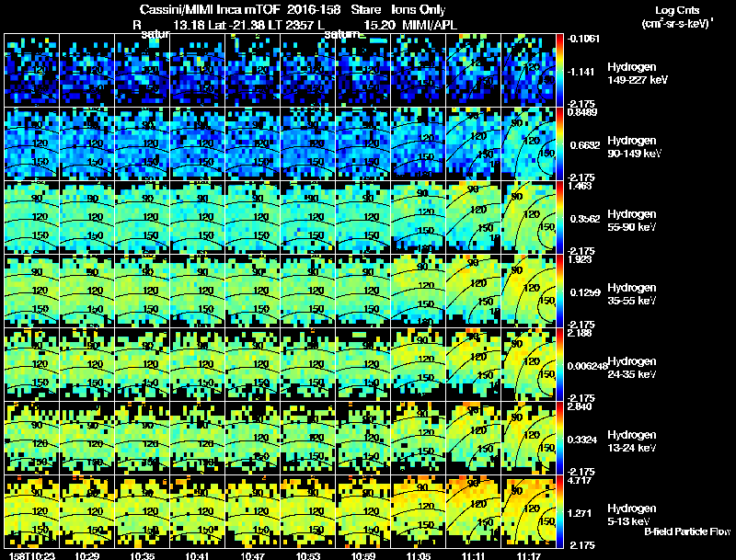This screenshot has height=560, width=736.
Task: Click the colorbar beside Hydrogen 24-35 keV
Action: click(559, 364)
